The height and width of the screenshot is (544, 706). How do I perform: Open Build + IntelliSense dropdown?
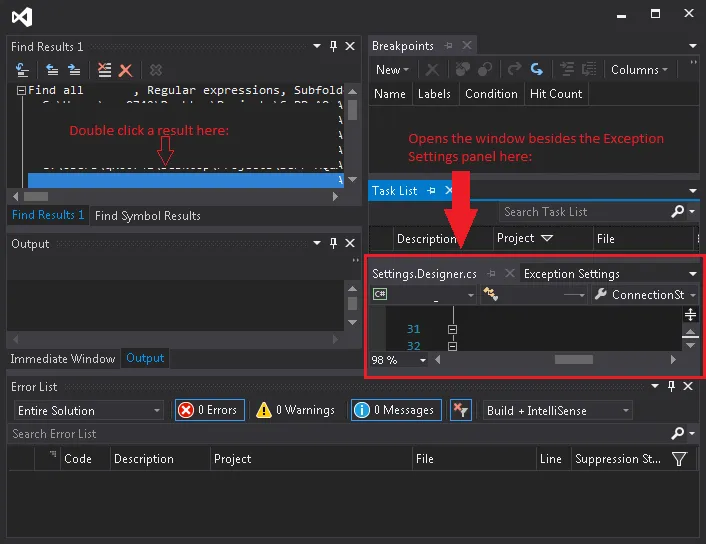pos(557,411)
